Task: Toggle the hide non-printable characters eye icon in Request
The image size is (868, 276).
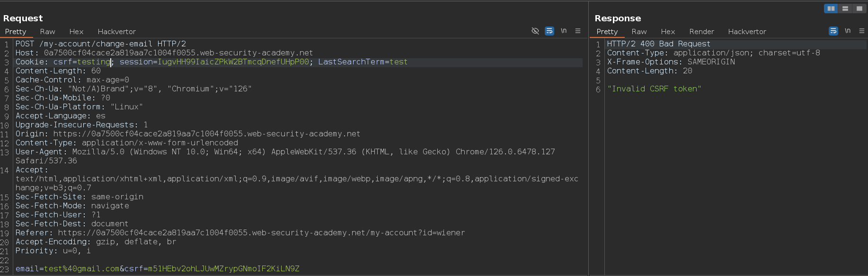Action: (535, 31)
